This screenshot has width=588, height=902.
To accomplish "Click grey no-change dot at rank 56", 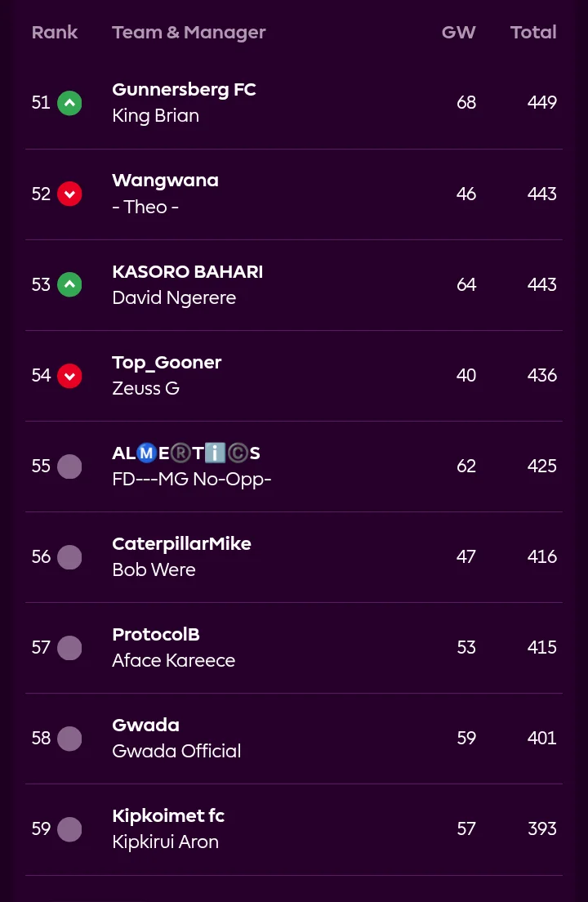I will point(69,557).
